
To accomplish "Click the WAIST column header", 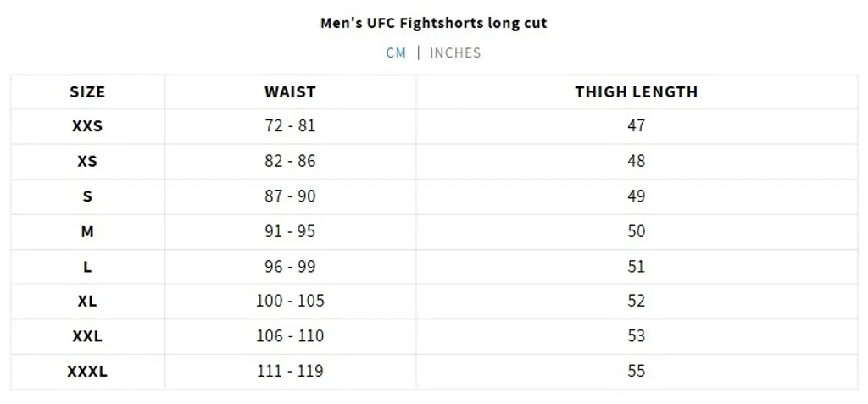I will (x=290, y=91).
